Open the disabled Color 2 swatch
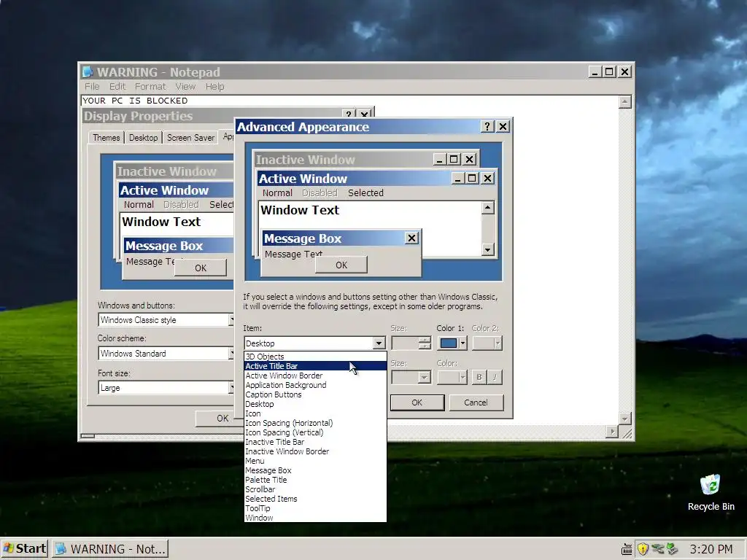Viewport: 747px width, 560px height. pos(487,343)
